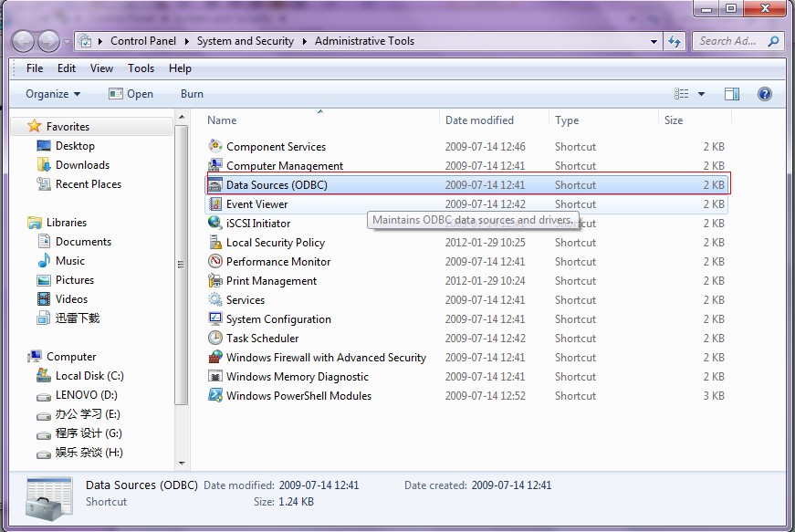Select the LENOVO (D:) drive
This screenshot has width=795, height=532.
tap(86, 395)
